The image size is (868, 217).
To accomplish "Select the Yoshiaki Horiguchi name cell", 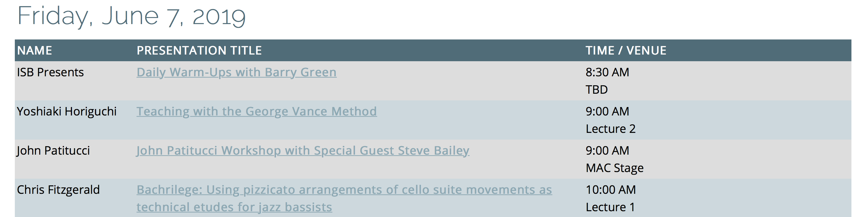I will [67, 111].
